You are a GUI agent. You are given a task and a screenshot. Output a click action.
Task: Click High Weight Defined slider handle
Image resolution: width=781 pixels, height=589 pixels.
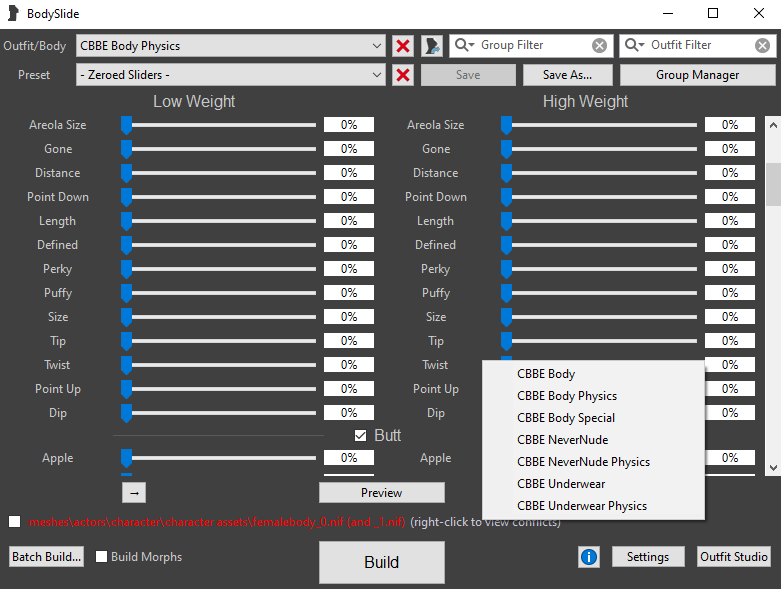click(507, 245)
